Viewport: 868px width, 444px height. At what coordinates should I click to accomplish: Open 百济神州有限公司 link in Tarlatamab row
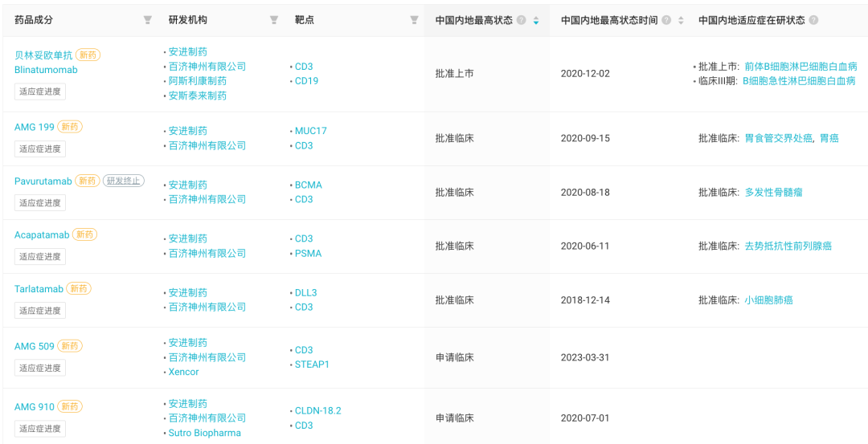tap(207, 307)
